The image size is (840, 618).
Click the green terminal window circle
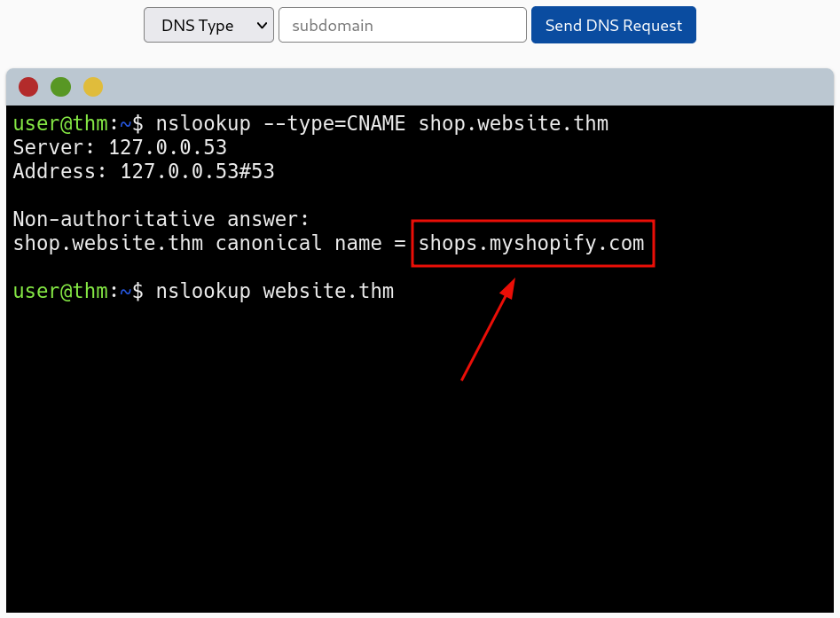pos(60,87)
